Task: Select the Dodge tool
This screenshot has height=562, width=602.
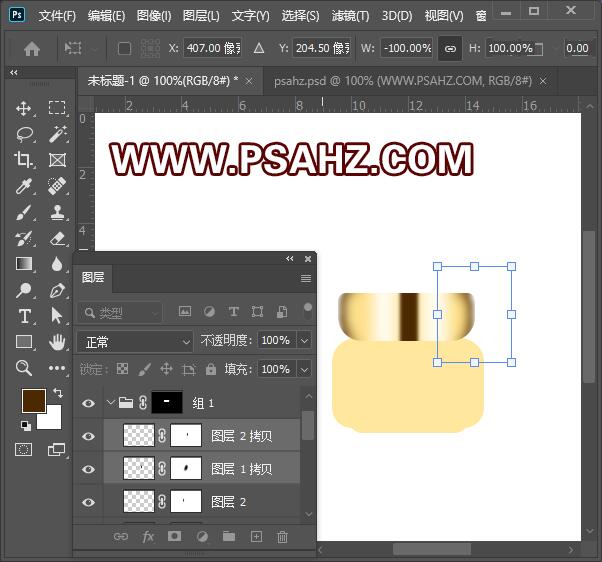Action: tap(23, 290)
